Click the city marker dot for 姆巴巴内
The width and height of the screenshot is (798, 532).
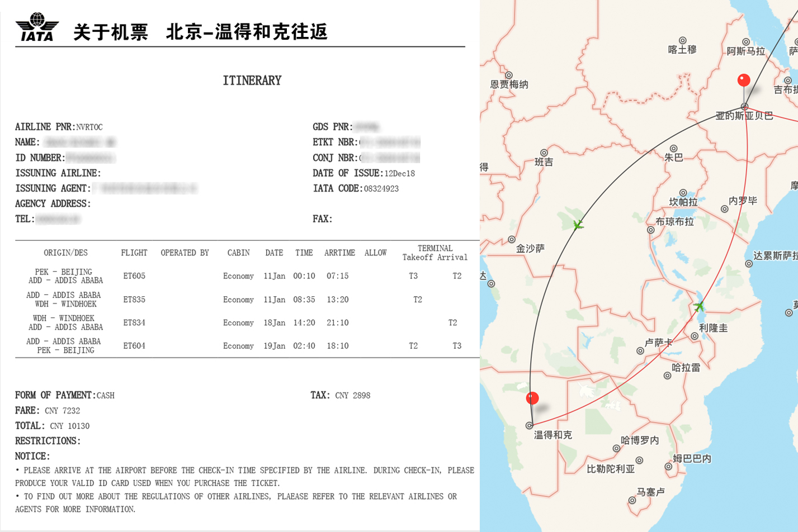[668, 466]
